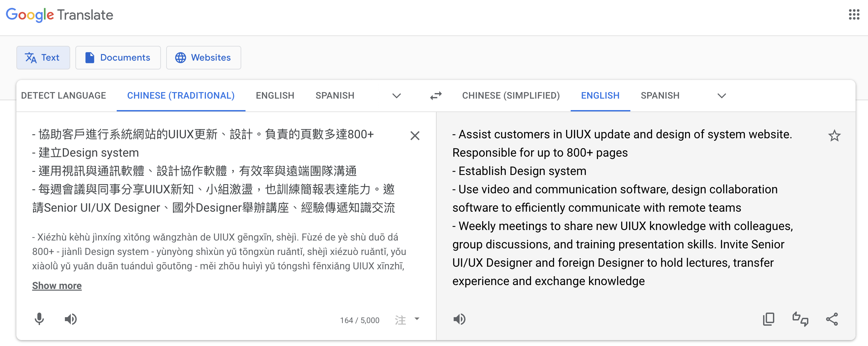Rate this translation

click(x=800, y=319)
